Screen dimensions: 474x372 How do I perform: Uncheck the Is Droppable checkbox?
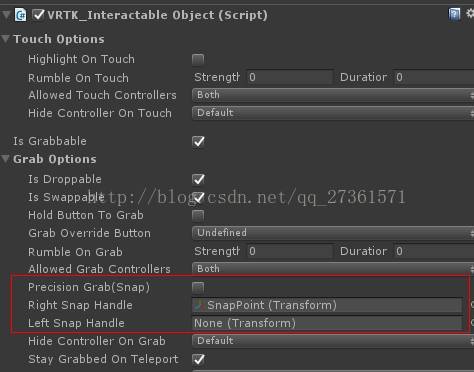198,179
